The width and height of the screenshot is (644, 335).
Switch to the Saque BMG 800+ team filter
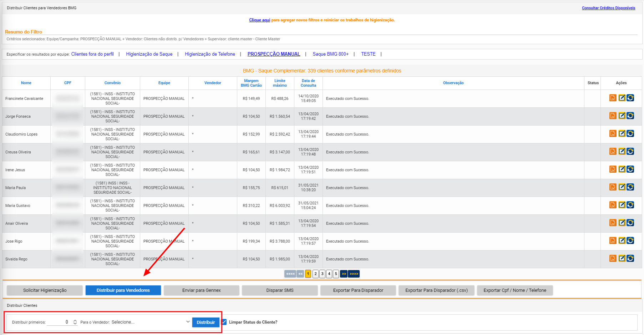click(x=330, y=54)
